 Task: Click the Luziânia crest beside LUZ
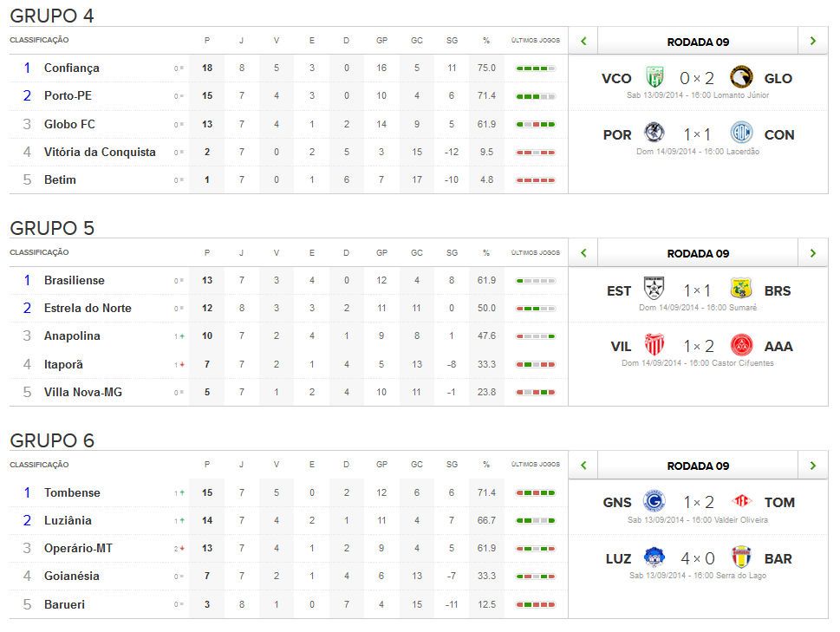pos(653,558)
